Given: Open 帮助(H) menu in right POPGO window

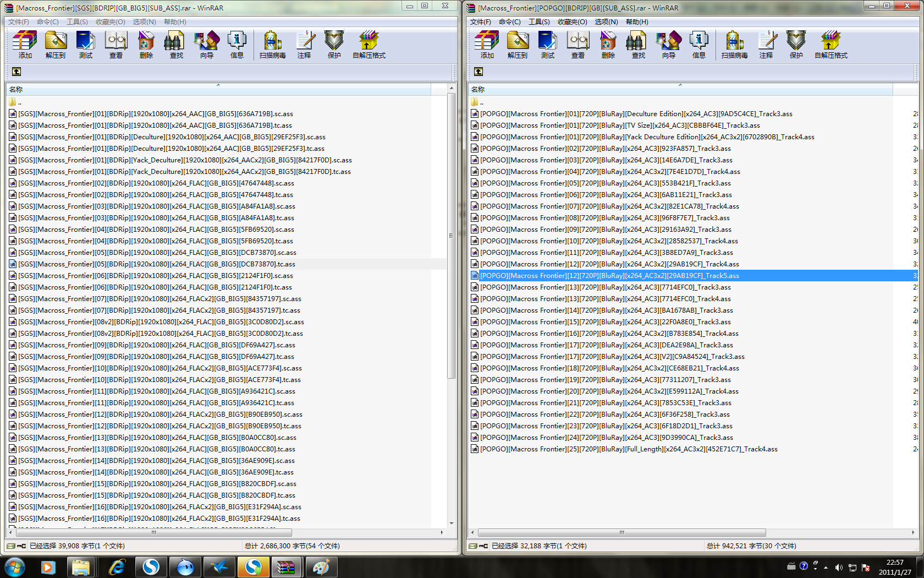Looking at the screenshot, I should pos(637,22).
